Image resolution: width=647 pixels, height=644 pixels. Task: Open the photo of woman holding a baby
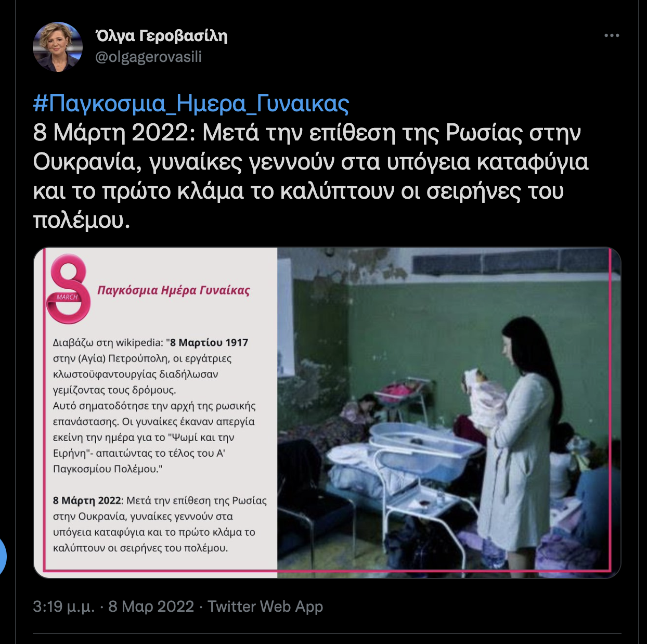[x=449, y=413]
